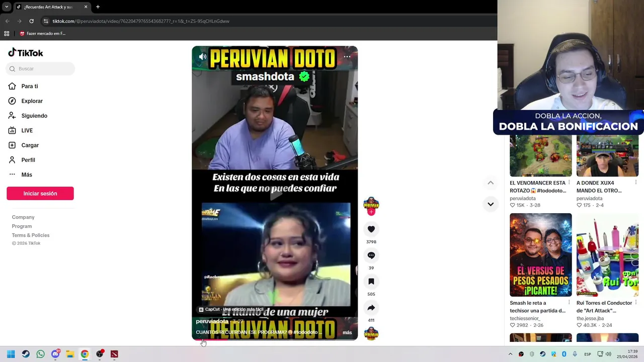Open 'El versus de pesos pesados' thumbnail

click(540, 255)
